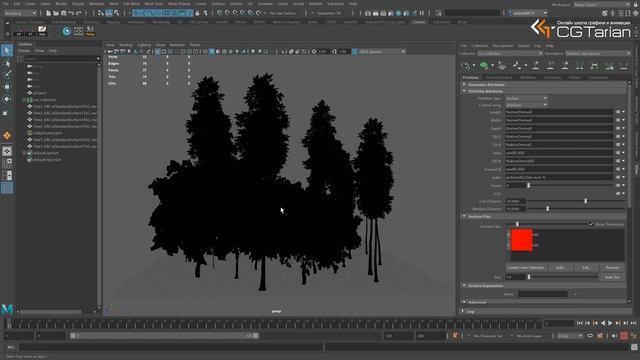Click the orange XGen shelf tool icon
The width and height of the screenshot is (640, 360).
[x=7, y=136]
